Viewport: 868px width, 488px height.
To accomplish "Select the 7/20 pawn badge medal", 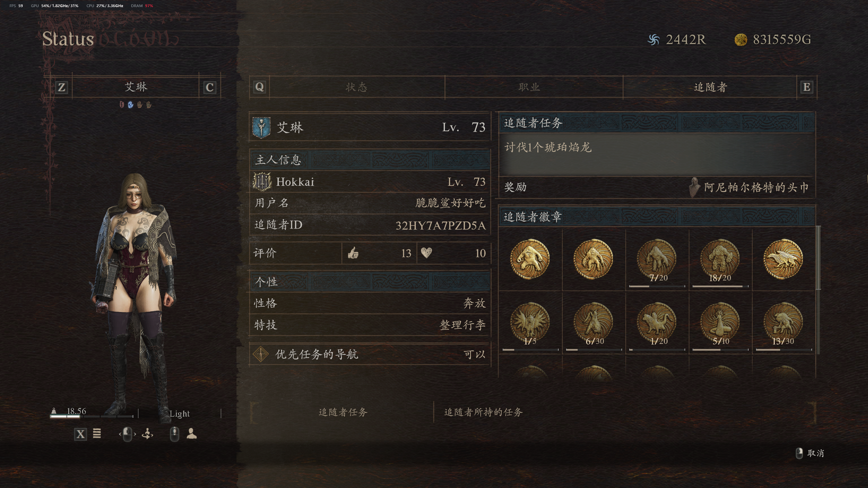I will pos(657,259).
